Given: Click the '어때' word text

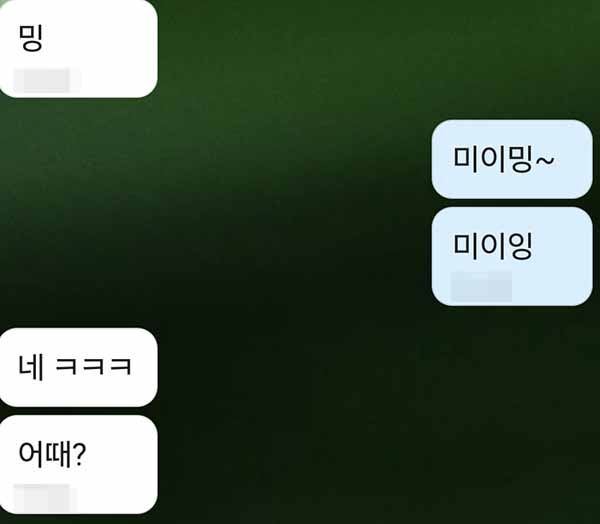Looking at the screenshot, I should click(x=45, y=454).
